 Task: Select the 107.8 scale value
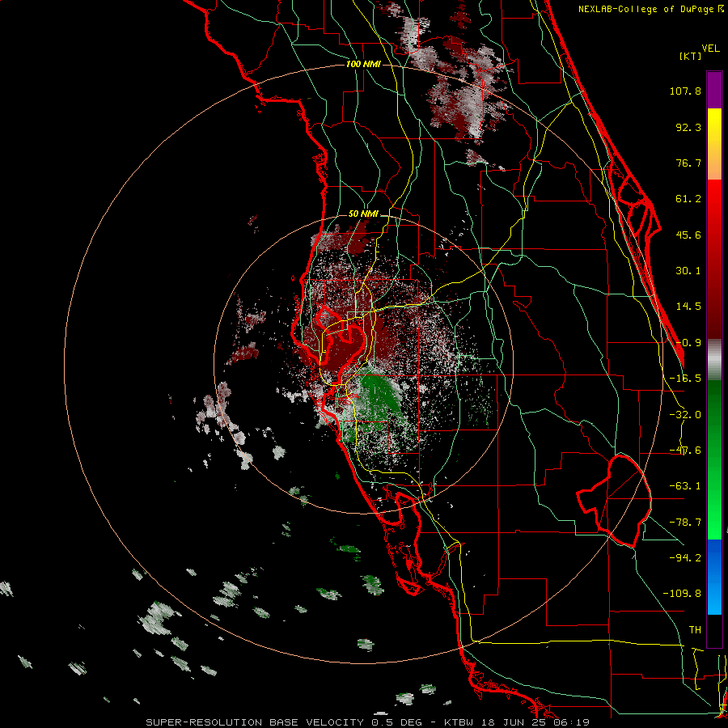tap(685, 91)
